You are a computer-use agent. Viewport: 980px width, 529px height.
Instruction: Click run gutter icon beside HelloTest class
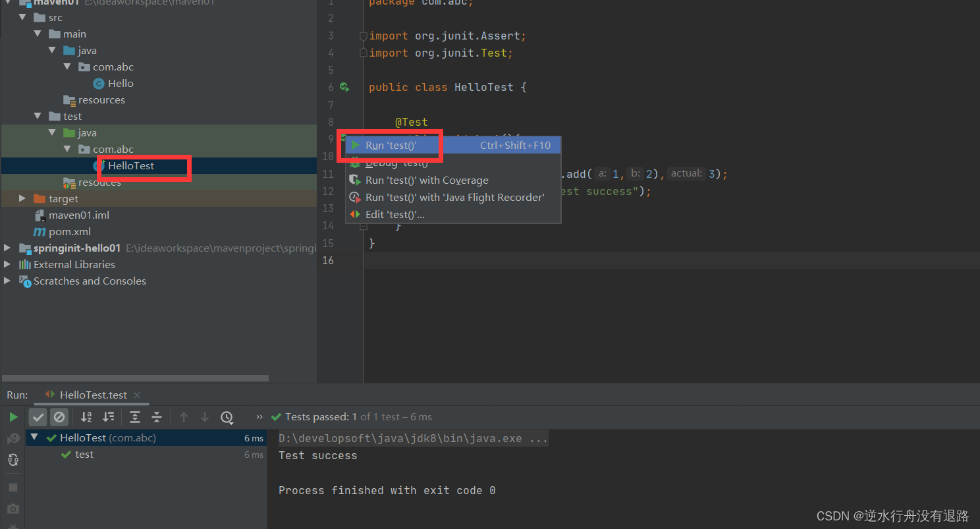[344, 87]
